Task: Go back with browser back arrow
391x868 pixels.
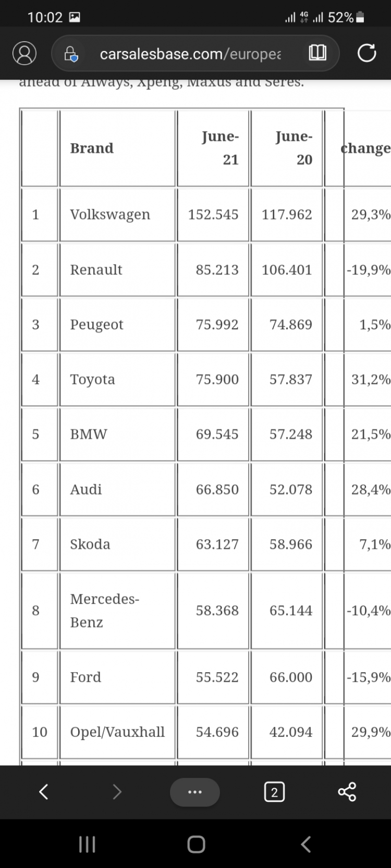Action: tap(44, 792)
